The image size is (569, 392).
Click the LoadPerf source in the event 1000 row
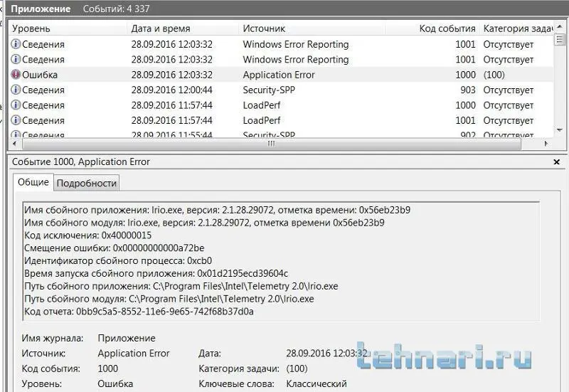[x=262, y=105]
